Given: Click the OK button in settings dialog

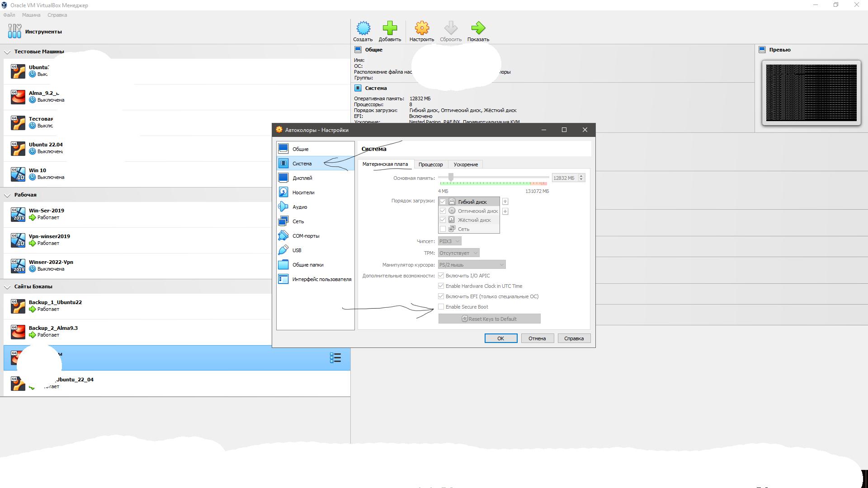Looking at the screenshot, I should [500, 338].
